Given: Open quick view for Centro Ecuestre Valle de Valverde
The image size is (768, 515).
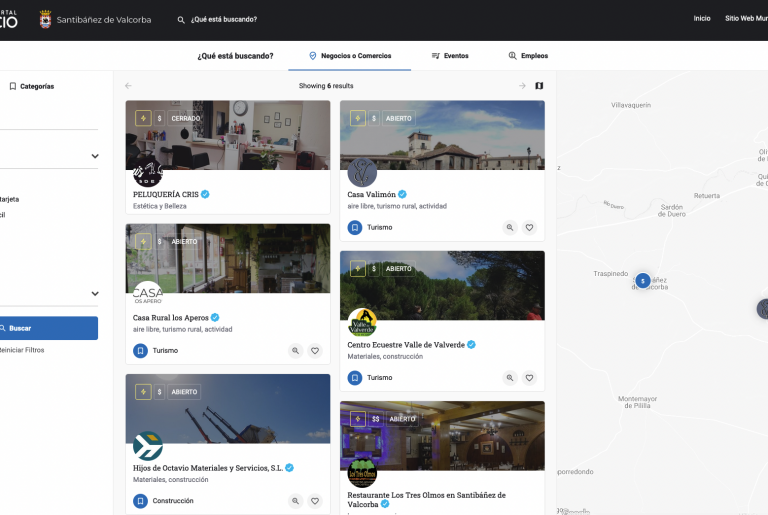Looking at the screenshot, I should click(x=510, y=378).
